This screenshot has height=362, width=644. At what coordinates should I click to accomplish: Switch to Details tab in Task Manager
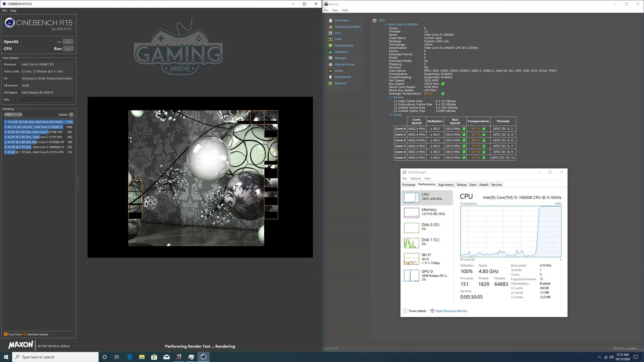click(x=484, y=185)
